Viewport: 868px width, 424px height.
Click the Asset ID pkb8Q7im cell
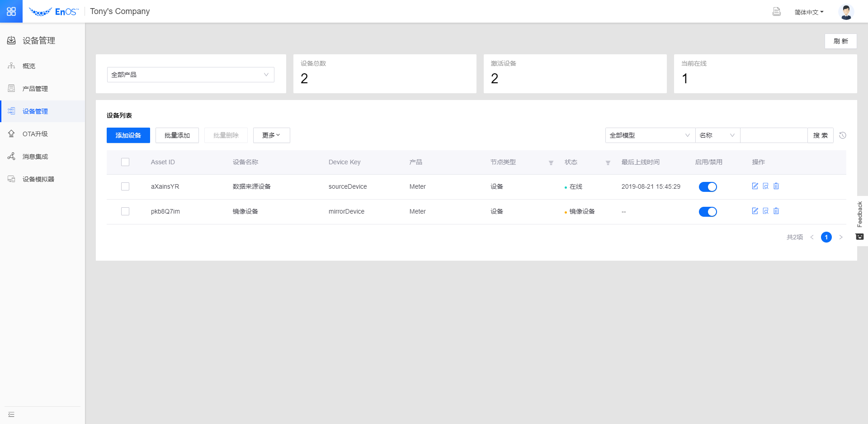[165, 211]
